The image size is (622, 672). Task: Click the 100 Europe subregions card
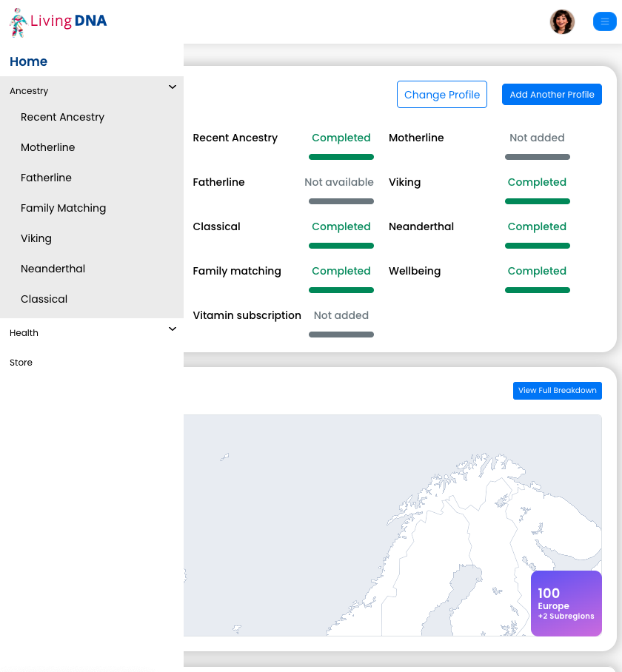[x=566, y=603]
